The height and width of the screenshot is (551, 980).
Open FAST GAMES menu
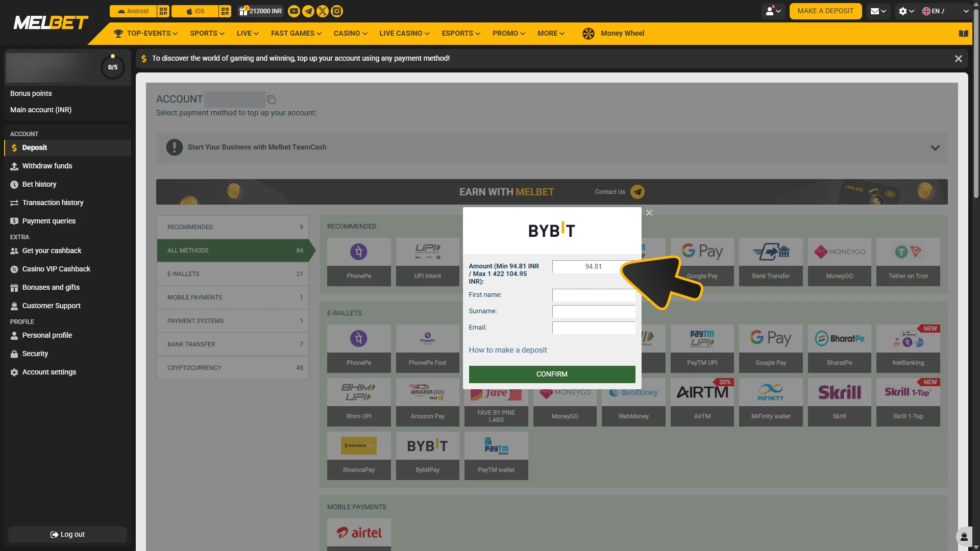(296, 34)
